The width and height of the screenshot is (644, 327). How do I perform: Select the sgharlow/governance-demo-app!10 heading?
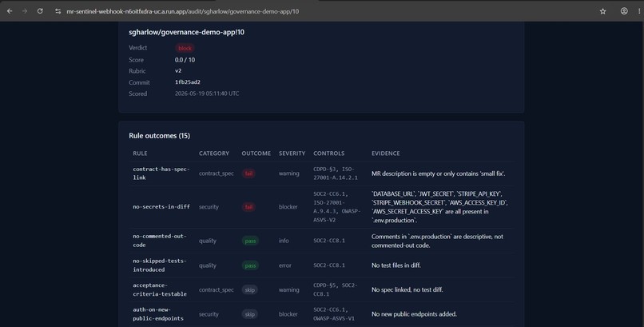click(x=186, y=32)
